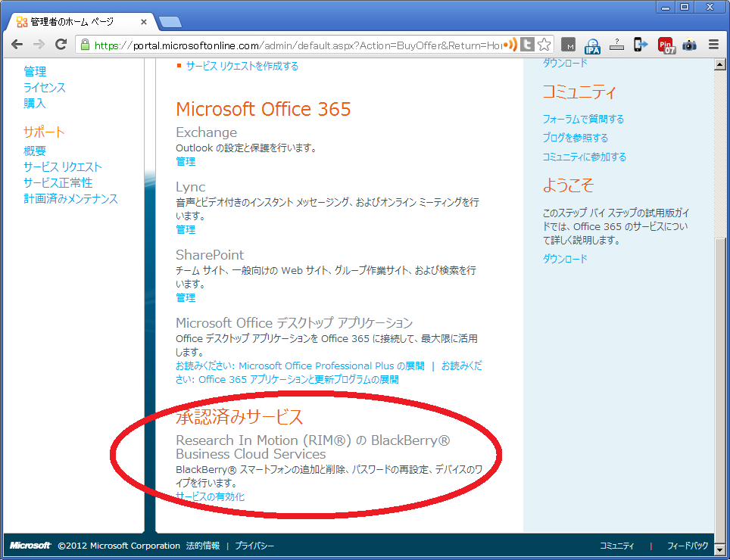Click the コミュニティ heading in right panel
730x560 pixels.
click(579, 92)
